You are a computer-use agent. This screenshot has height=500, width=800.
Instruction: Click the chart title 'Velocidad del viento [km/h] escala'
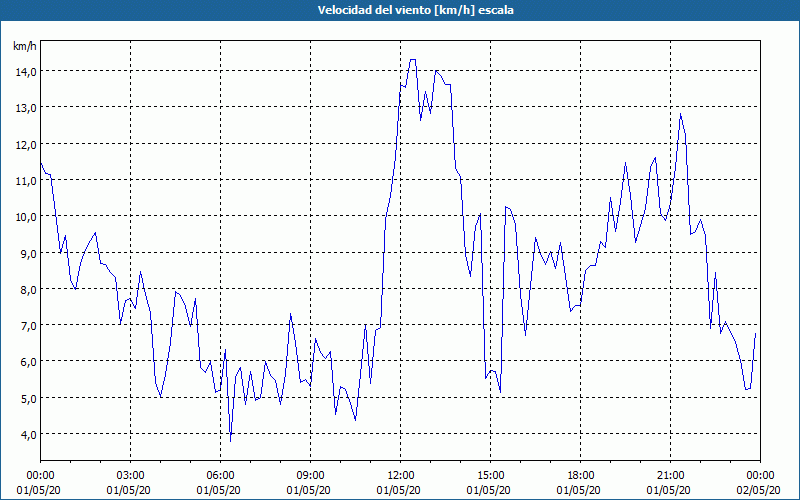click(415, 10)
